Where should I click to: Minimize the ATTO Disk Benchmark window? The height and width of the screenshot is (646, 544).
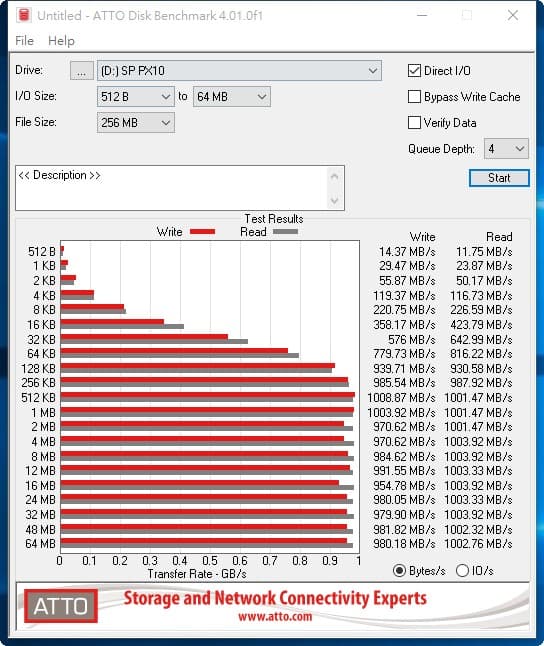tap(422, 16)
